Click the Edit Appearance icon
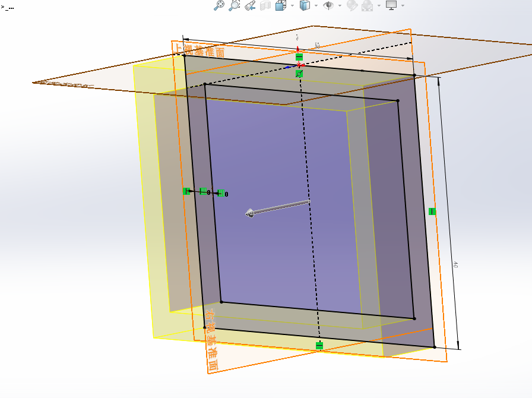This screenshot has height=398, width=532. coord(352,5)
